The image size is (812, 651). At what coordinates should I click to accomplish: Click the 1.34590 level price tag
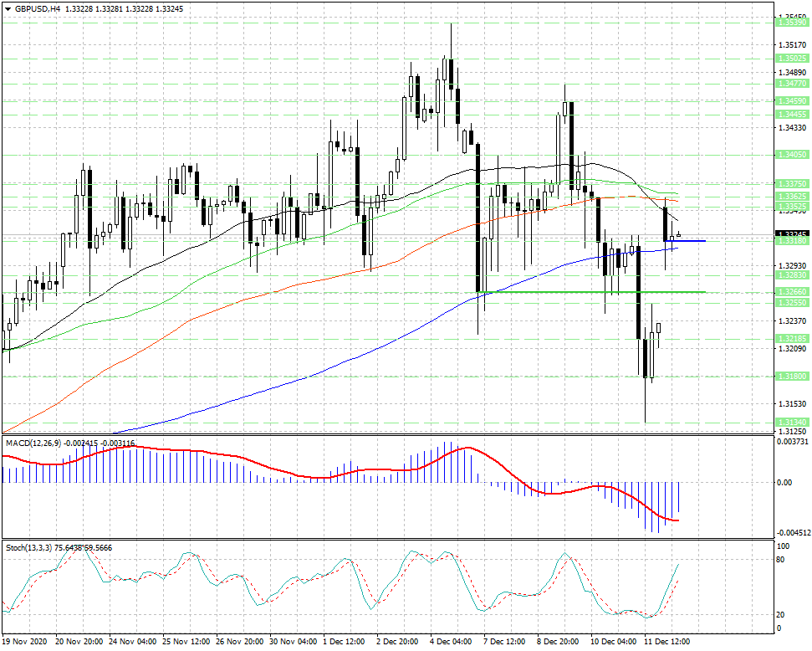(792, 101)
